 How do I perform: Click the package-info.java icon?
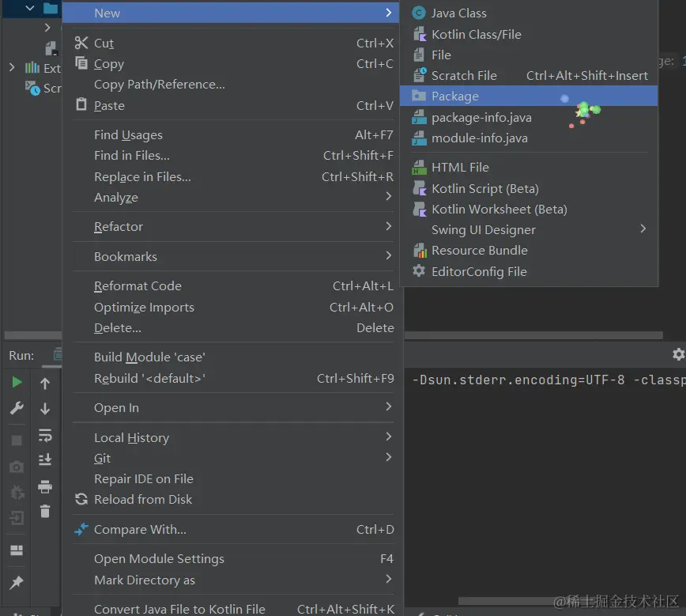tap(419, 117)
